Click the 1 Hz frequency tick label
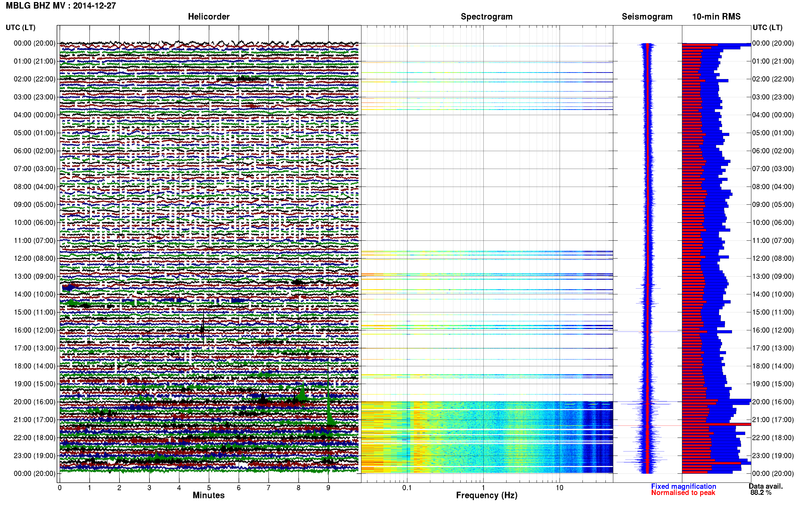The height and width of the screenshot is (508, 812). coord(483,487)
